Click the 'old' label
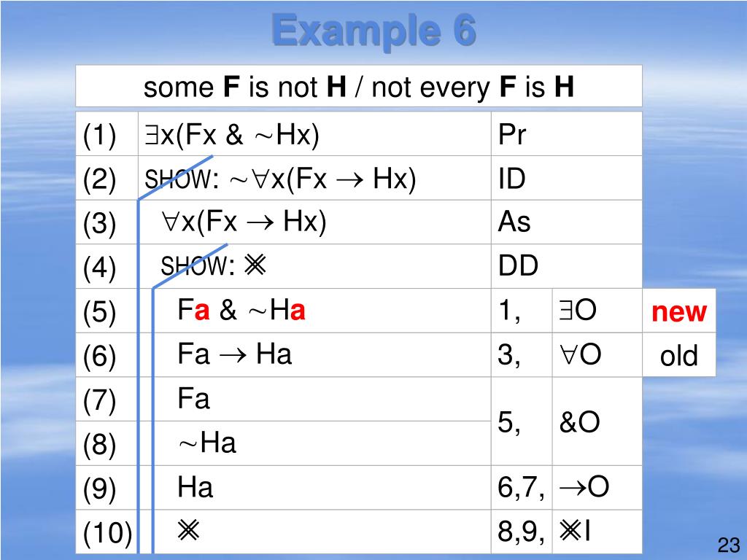The width and height of the screenshot is (747, 560). (x=679, y=355)
